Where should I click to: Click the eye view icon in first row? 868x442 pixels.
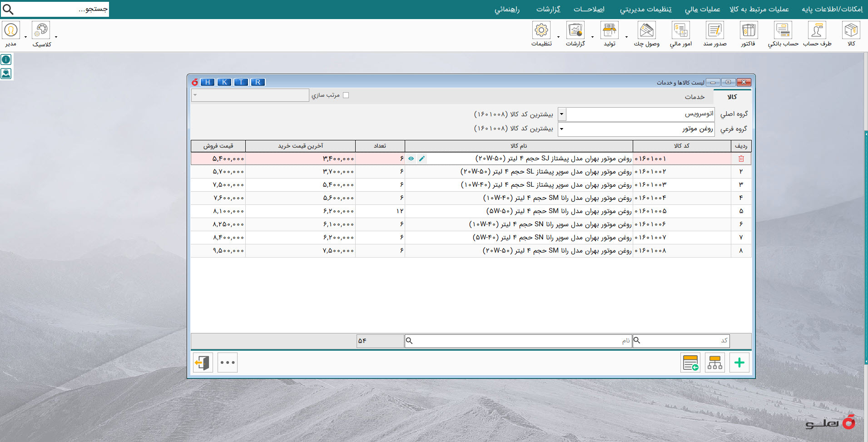pos(411,159)
